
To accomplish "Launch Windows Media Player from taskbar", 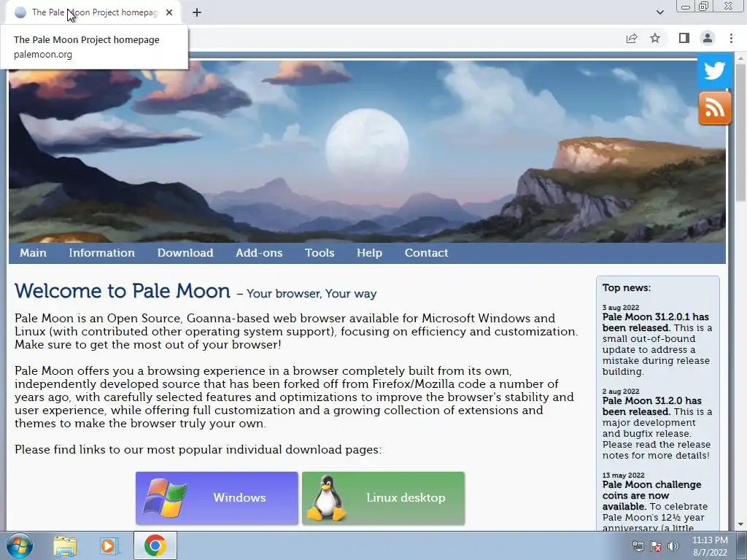I will [109, 545].
